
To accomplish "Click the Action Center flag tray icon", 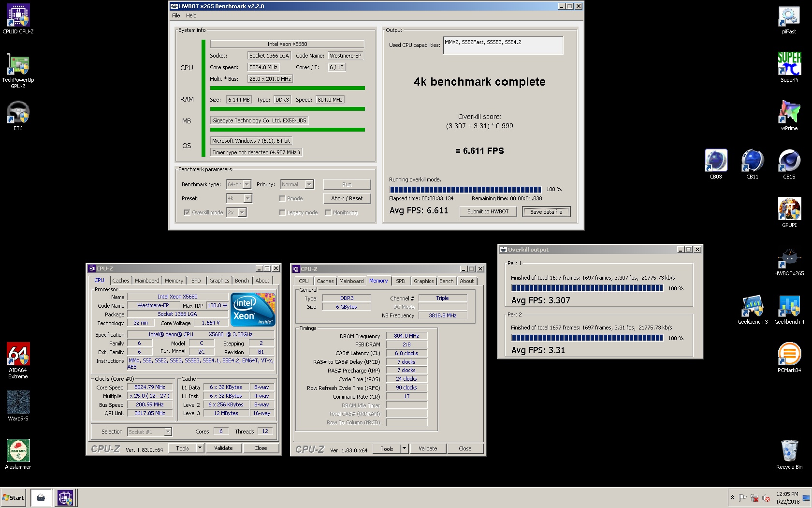I will tap(743, 498).
